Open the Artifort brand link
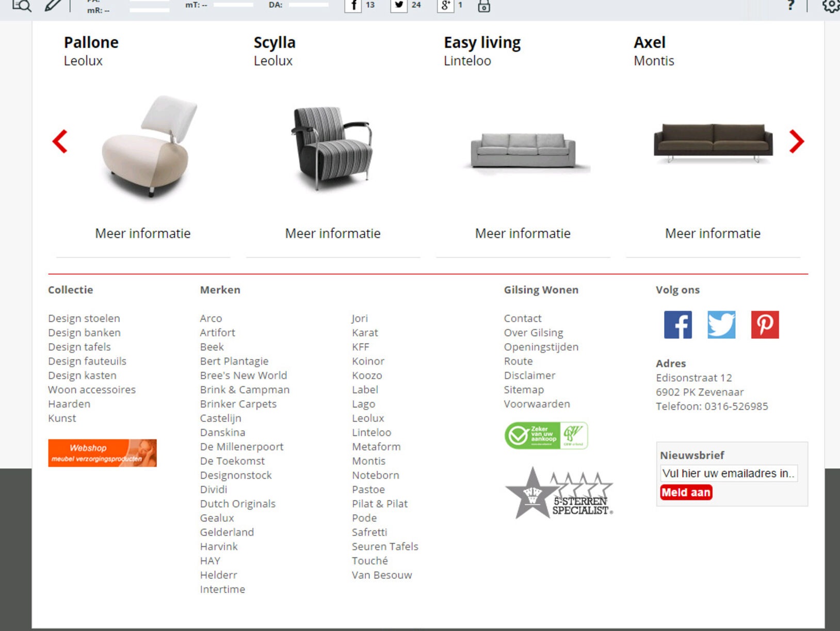The height and width of the screenshot is (631, 840). pos(217,333)
